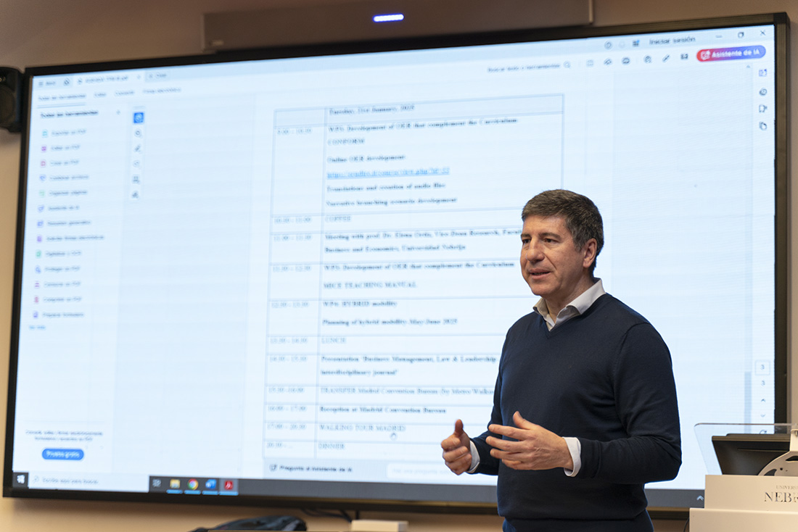Click the red Asistente de IA button
798x532 pixels.
(731, 54)
